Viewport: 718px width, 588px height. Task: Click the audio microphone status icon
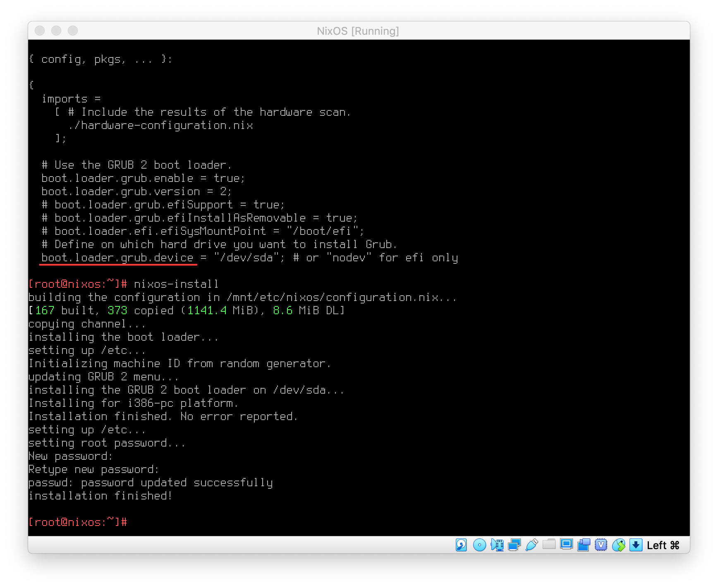(497, 545)
